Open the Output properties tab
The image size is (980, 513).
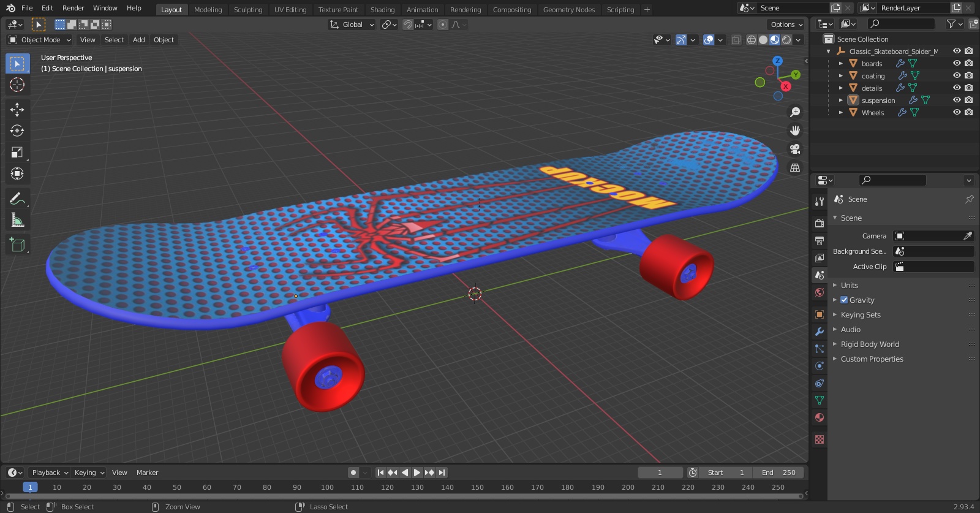(820, 241)
